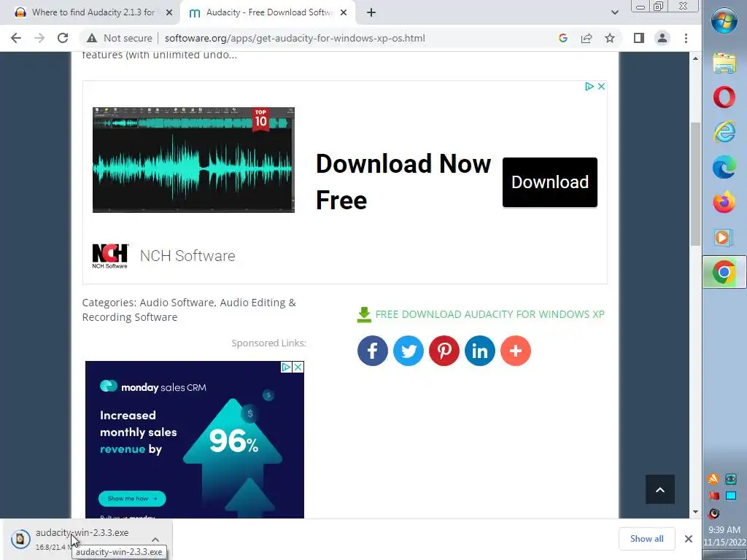
Task: Launch Internet Explorer from the taskbar
Action: 724,132
